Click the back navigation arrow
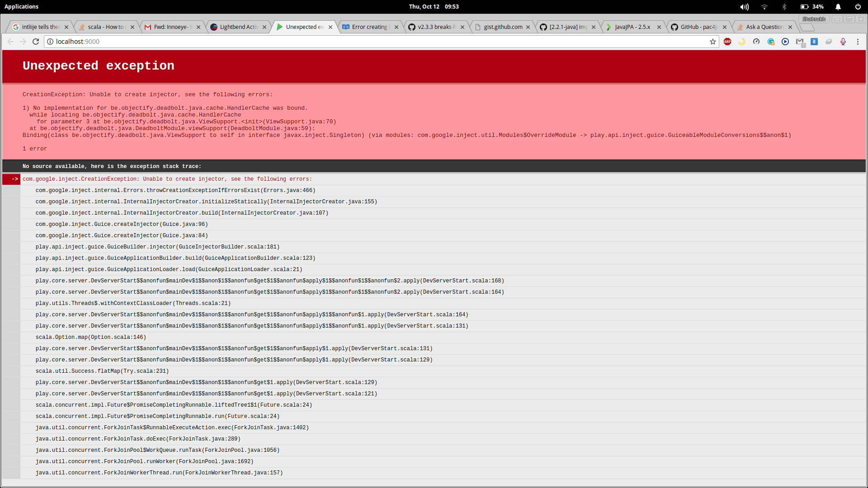 (x=10, y=41)
